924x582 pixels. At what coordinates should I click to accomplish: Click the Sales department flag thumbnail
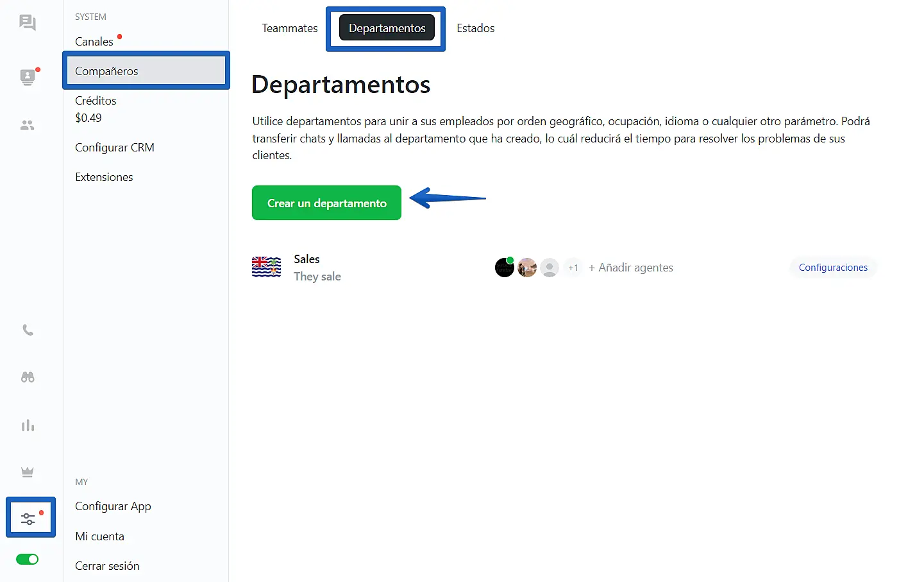(266, 267)
